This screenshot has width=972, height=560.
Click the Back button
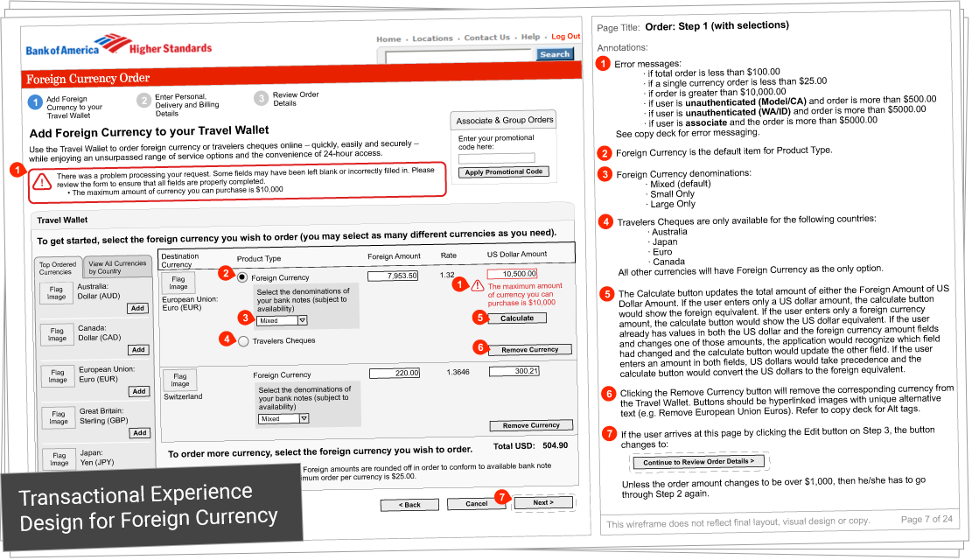click(409, 505)
